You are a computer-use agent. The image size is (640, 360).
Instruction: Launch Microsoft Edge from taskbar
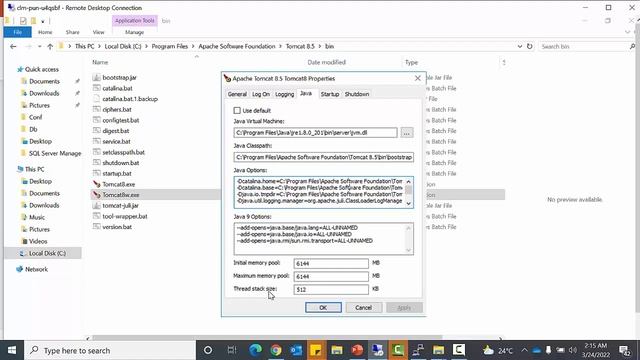[256, 350]
